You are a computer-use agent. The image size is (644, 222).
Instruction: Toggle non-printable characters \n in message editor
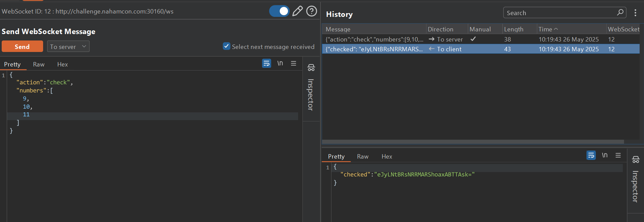(x=280, y=63)
